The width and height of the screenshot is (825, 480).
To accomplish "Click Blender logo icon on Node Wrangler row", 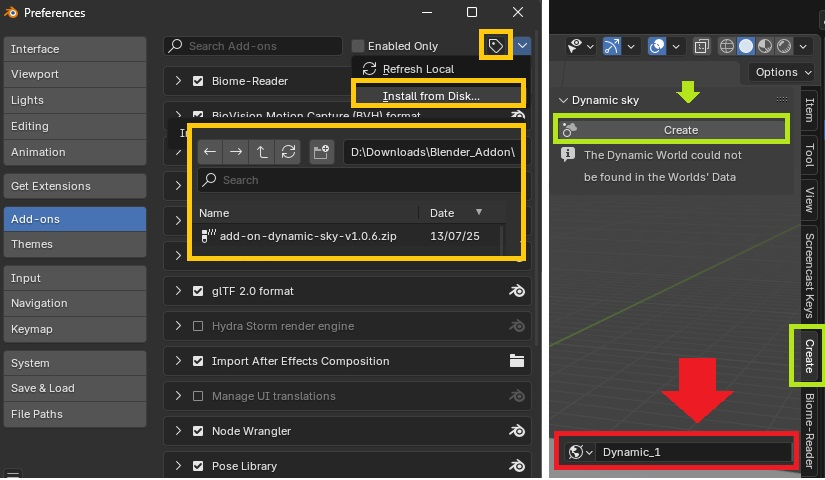I will pos(517,431).
